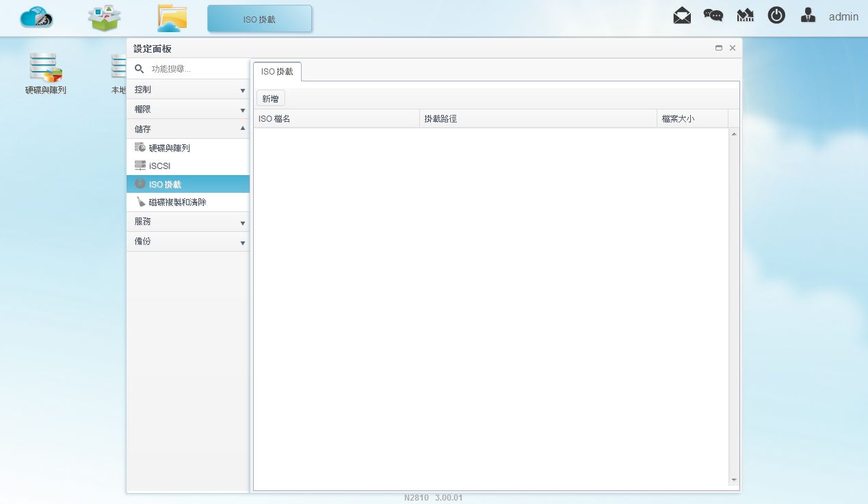
Task: Focus the 功能搜尋 search field
Action: pos(198,69)
